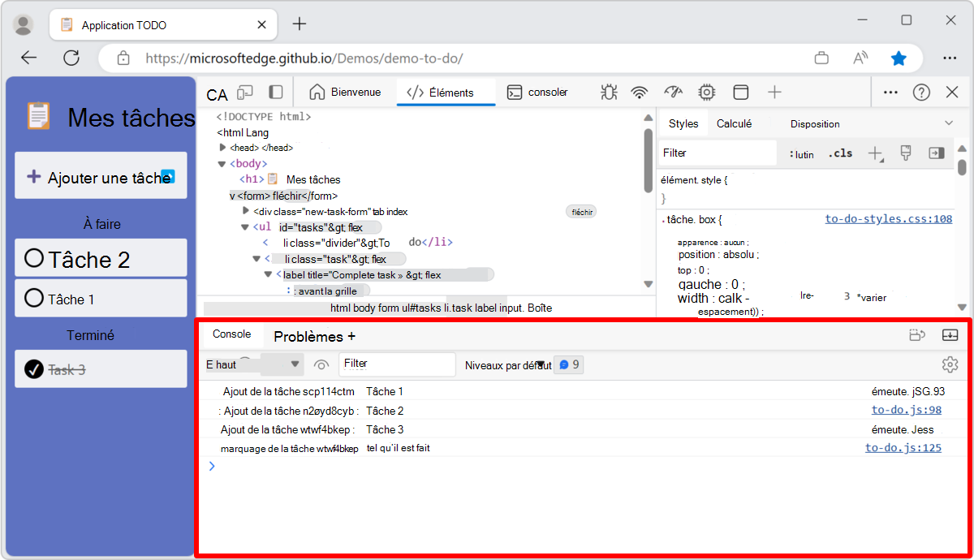This screenshot has width=974, height=560.
Task: Open a new browser tab with the plus button
Action: click(x=300, y=24)
